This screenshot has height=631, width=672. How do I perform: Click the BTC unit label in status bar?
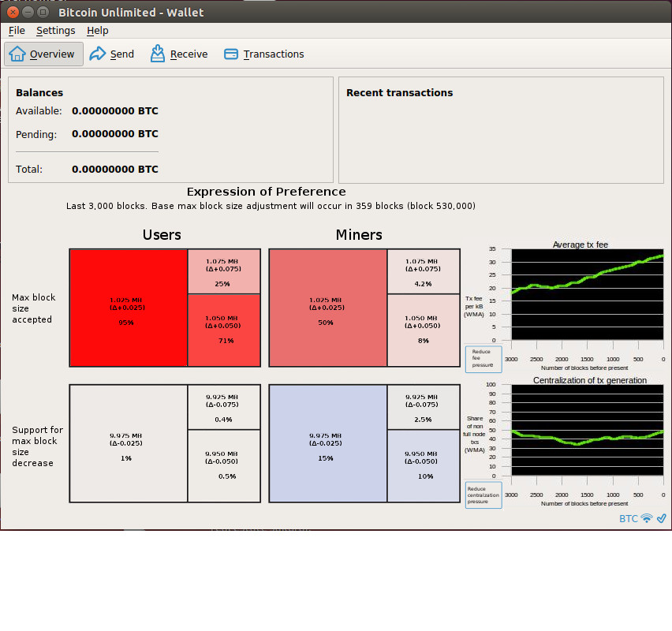[629, 519]
